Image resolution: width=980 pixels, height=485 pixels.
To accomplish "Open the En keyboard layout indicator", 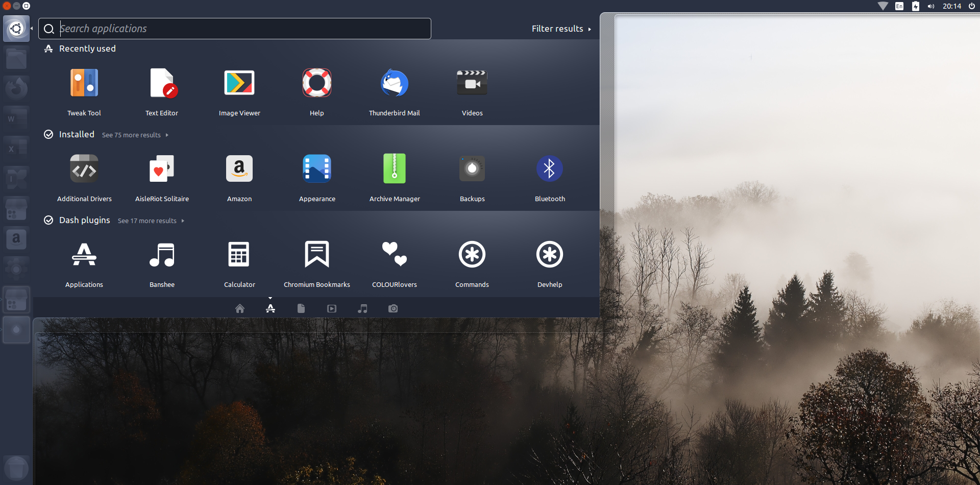I will tap(899, 6).
